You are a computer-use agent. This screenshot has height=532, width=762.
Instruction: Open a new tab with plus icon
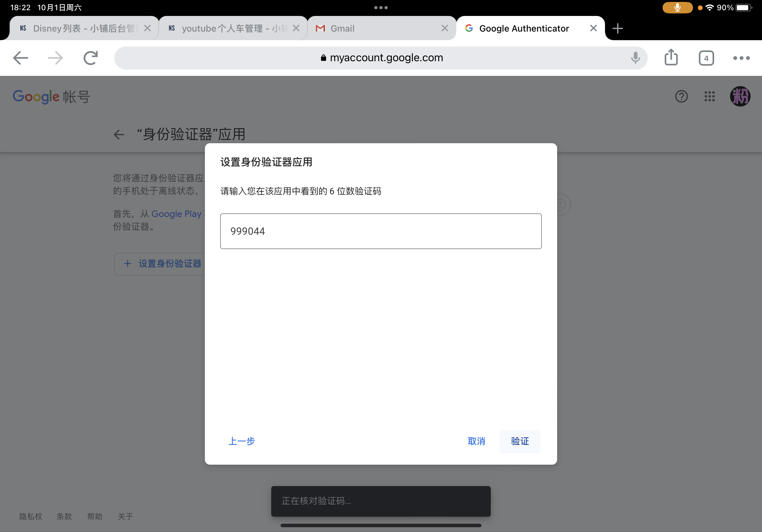pyautogui.click(x=617, y=28)
